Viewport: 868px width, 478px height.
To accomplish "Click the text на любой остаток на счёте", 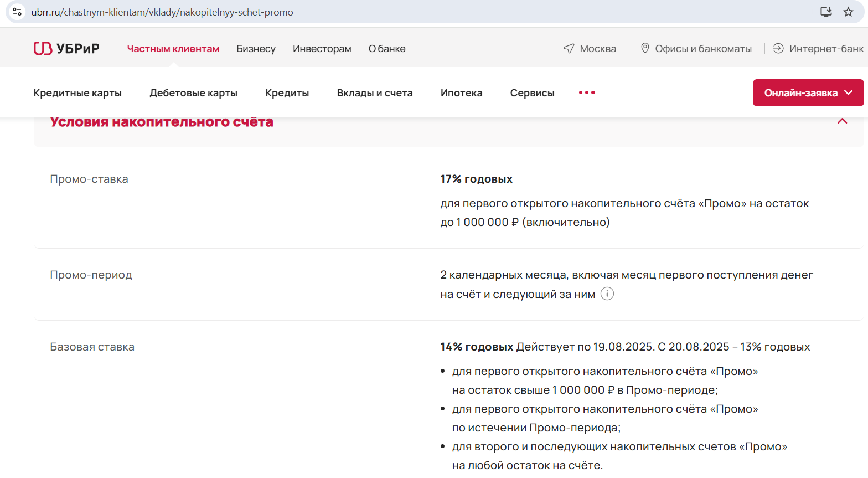I will pyautogui.click(x=528, y=465).
